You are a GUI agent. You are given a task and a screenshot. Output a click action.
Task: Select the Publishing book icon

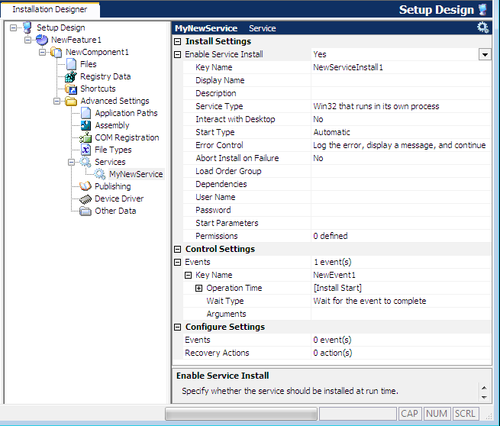(x=85, y=186)
